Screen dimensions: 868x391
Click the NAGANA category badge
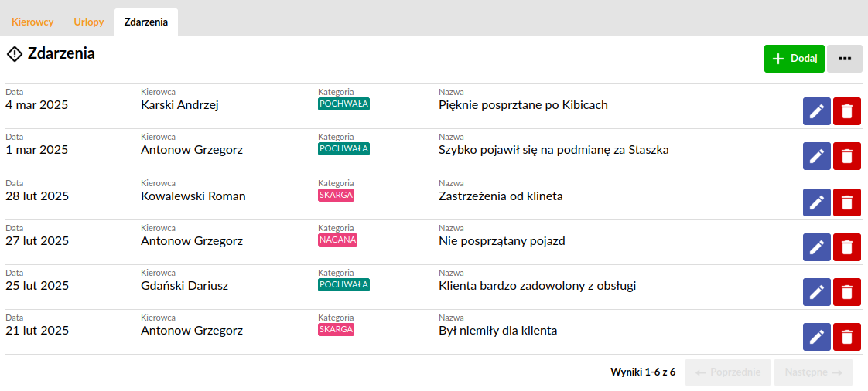pos(337,240)
